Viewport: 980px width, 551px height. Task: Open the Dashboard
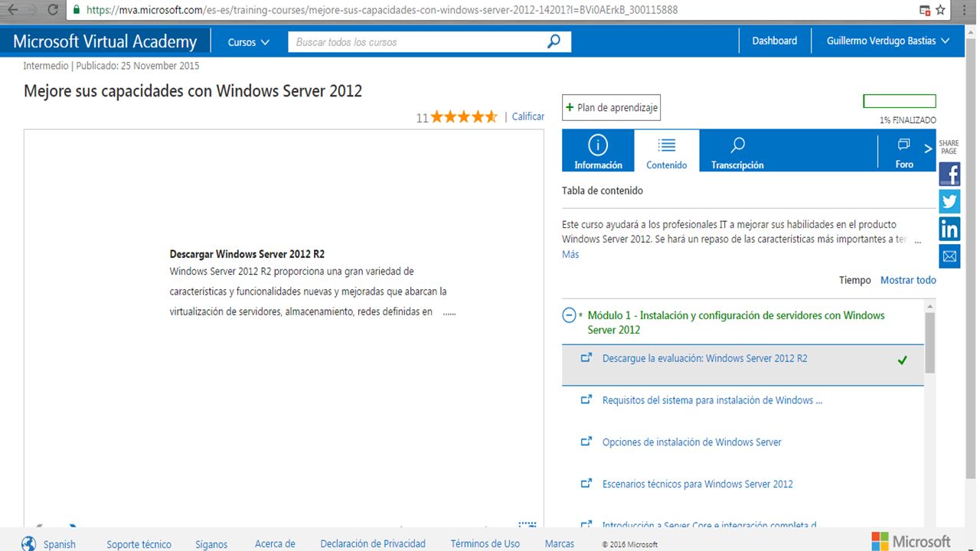point(774,41)
